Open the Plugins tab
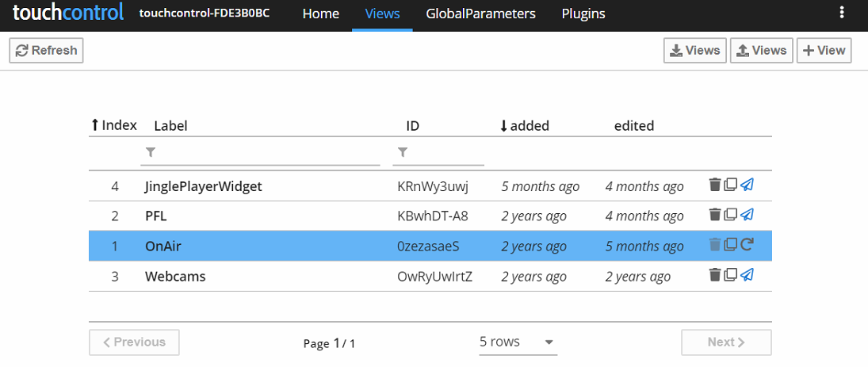868x367 pixels. [x=583, y=14]
